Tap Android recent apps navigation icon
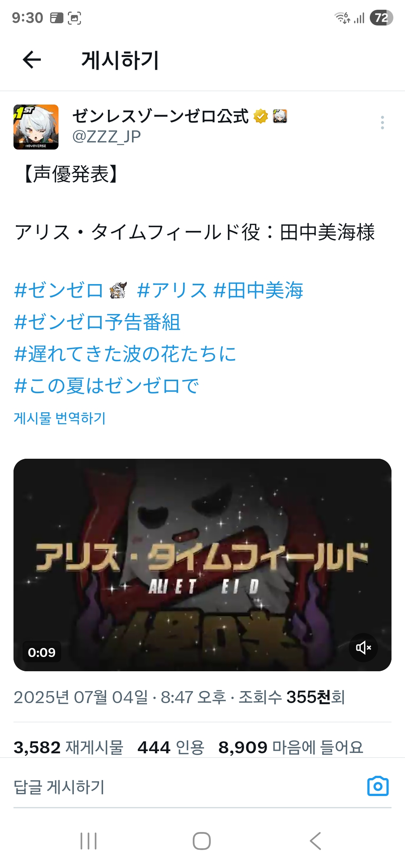 (89, 841)
